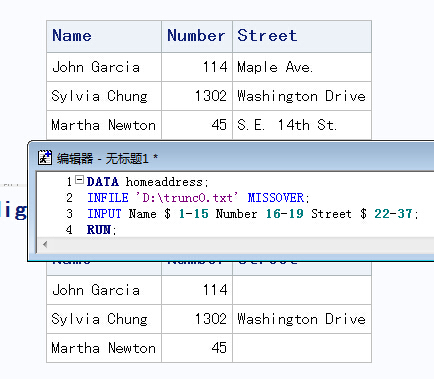Click Martha Newton in the row with blank Street
This screenshot has height=379, width=434.
coord(104,348)
